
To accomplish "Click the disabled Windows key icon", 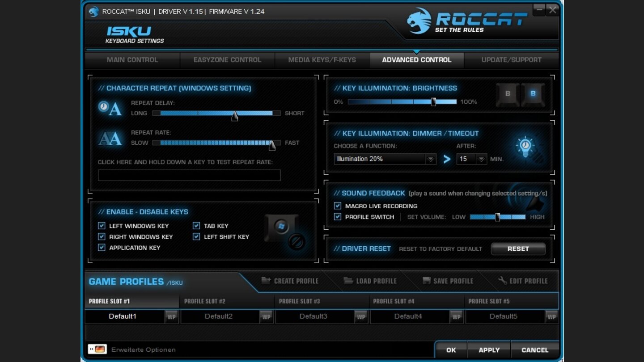I will (284, 232).
